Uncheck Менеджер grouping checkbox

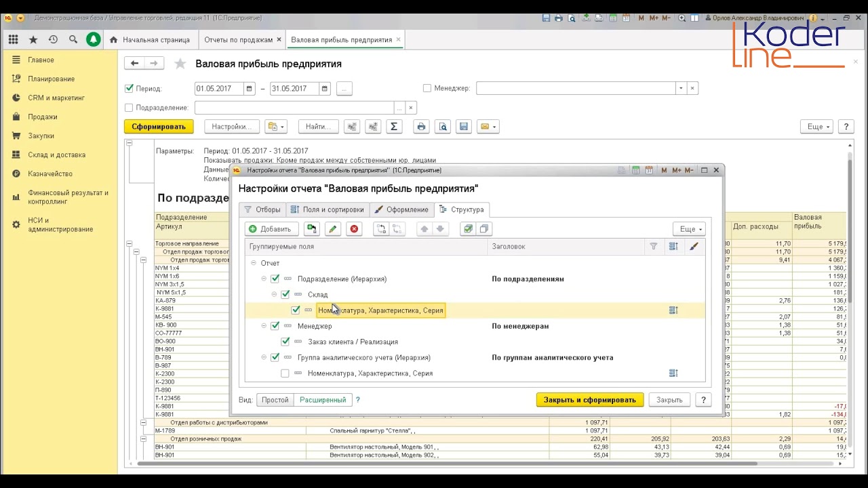pyautogui.click(x=275, y=326)
